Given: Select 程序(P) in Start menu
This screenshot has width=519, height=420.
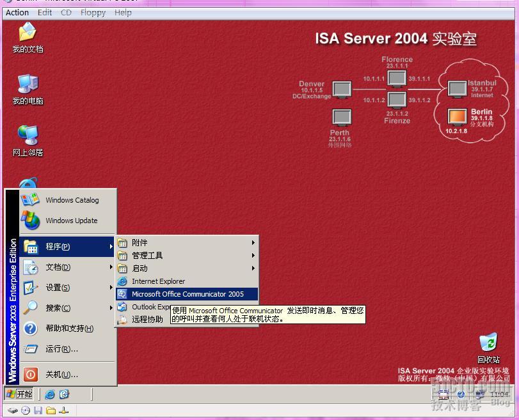Looking at the screenshot, I should click(67, 246).
